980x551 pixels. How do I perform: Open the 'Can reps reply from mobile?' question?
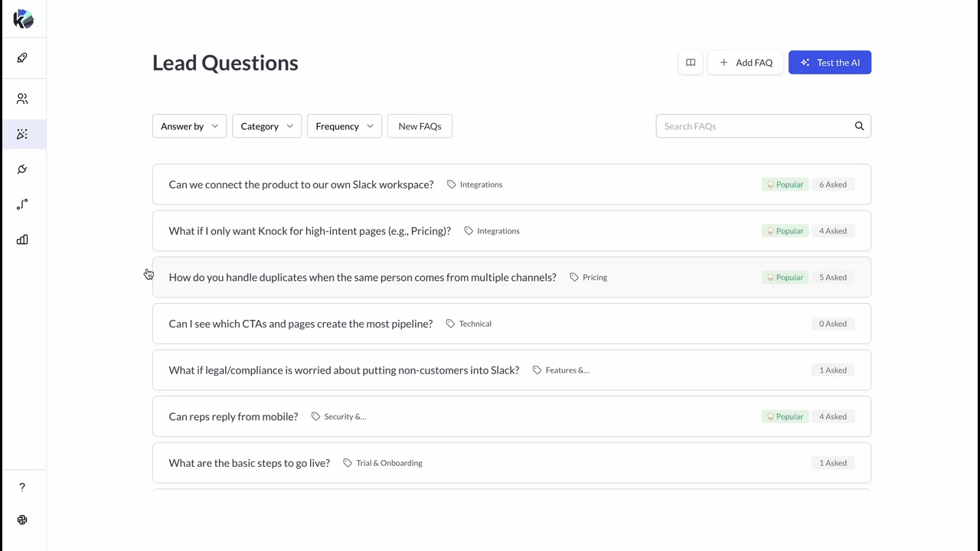[x=233, y=416]
